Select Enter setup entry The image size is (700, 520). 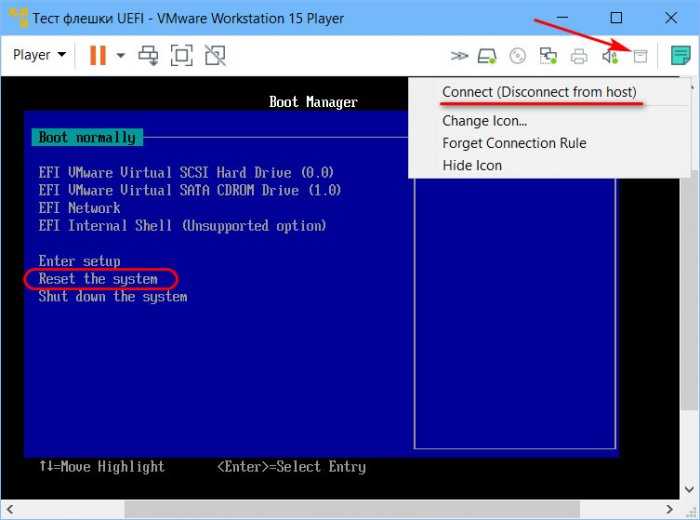pyautogui.click(x=79, y=261)
